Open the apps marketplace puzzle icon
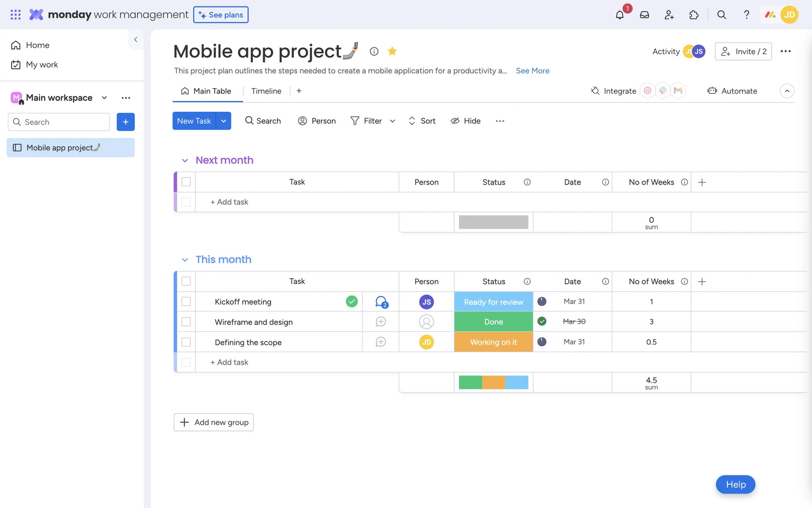The height and width of the screenshot is (508, 812). click(x=694, y=15)
